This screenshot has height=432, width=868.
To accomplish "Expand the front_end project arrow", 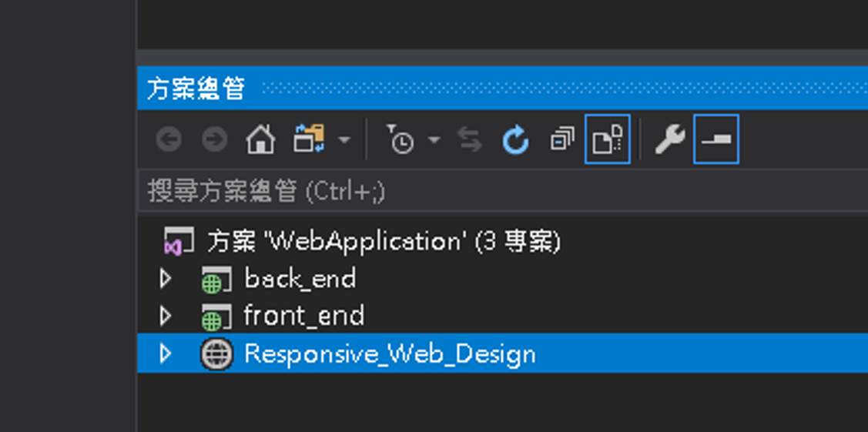I will 166,316.
